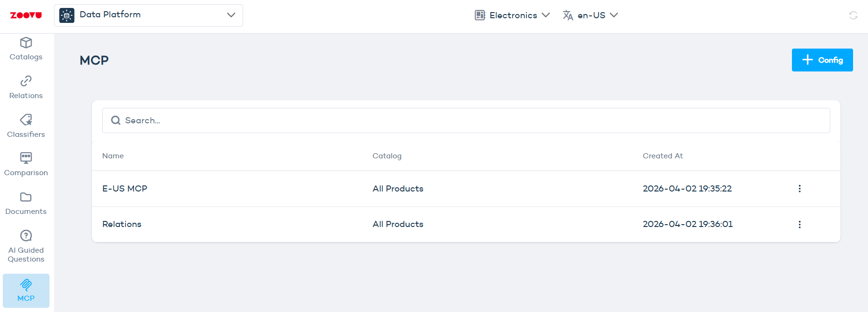Open three-dot menu for Relations row
868x312 pixels.
(x=799, y=225)
